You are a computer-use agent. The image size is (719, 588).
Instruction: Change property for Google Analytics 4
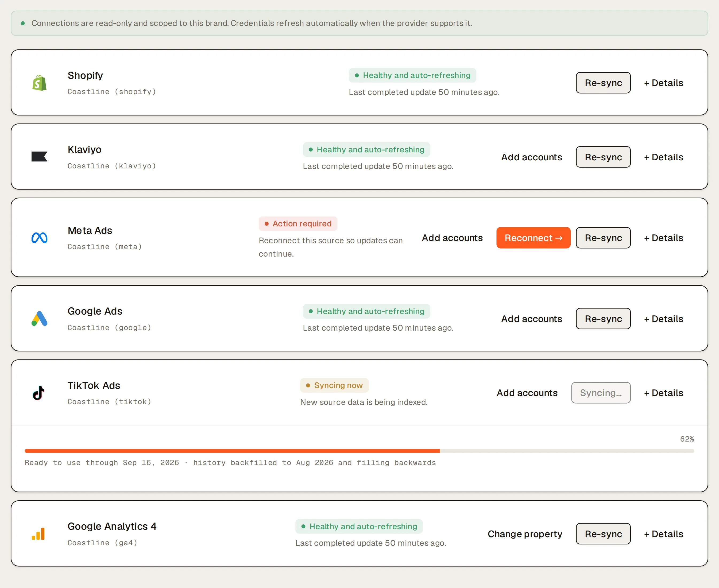pos(525,534)
